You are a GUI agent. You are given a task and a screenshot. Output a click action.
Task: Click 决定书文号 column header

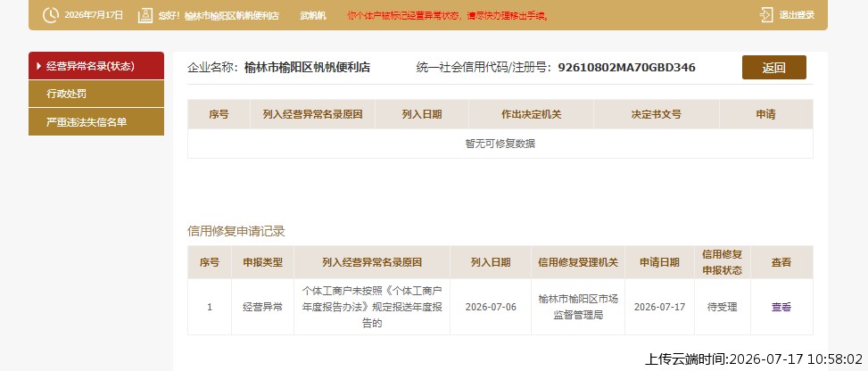click(x=656, y=115)
